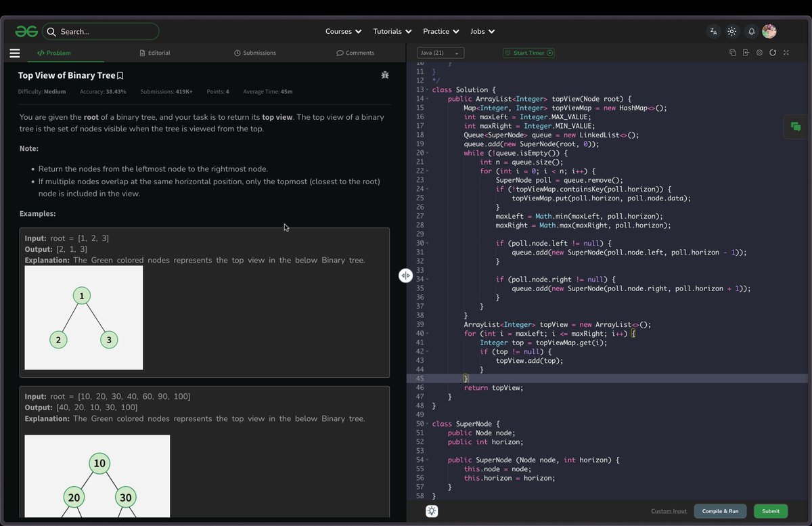This screenshot has width=812, height=526.
Task: Click the 'Difficulty: Medium' label
Action: coord(42,91)
